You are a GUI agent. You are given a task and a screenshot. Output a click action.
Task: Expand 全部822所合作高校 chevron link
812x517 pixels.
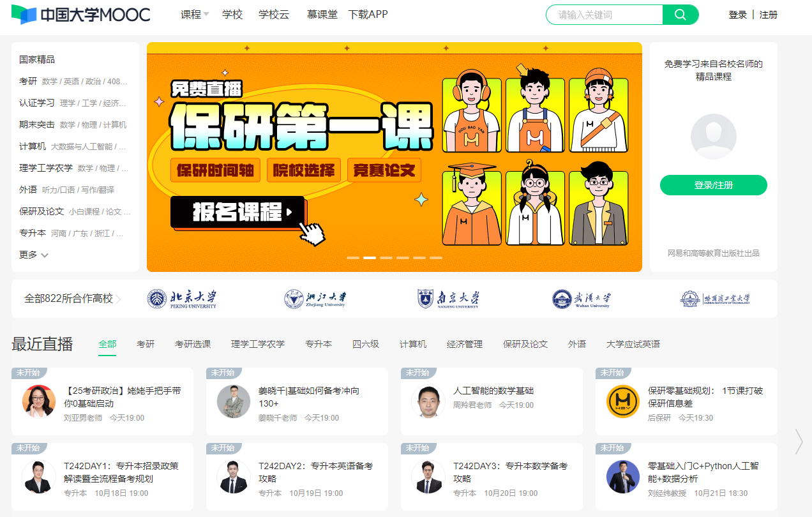click(72, 299)
